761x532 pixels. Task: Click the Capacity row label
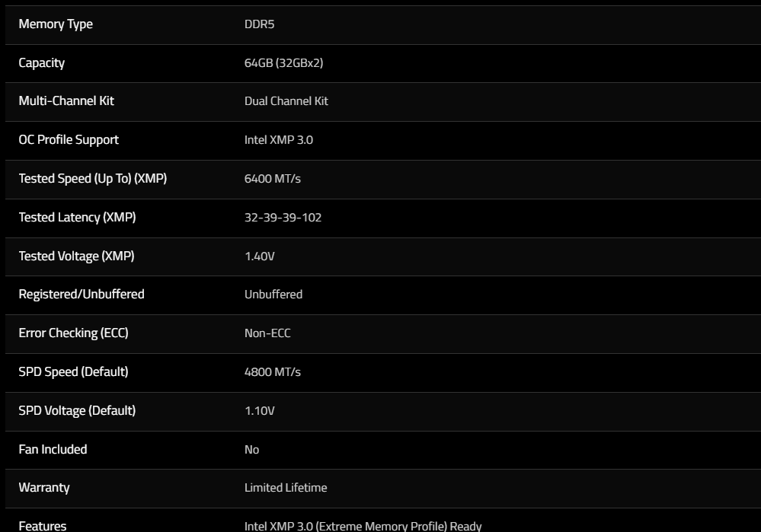coord(41,63)
